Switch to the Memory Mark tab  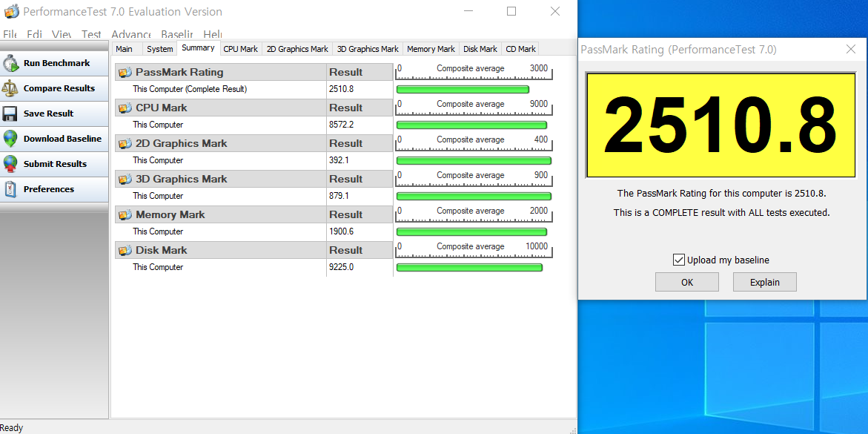click(x=431, y=49)
